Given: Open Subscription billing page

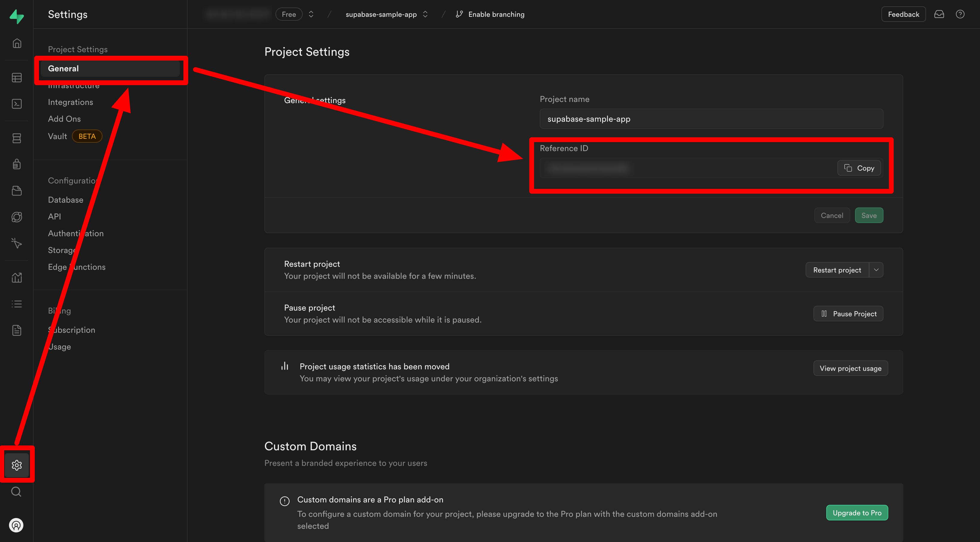Looking at the screenshot, I should (x=72, y=330).
